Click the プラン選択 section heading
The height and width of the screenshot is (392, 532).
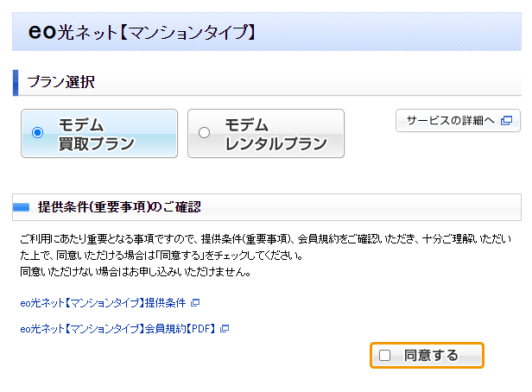coord(61,82)
